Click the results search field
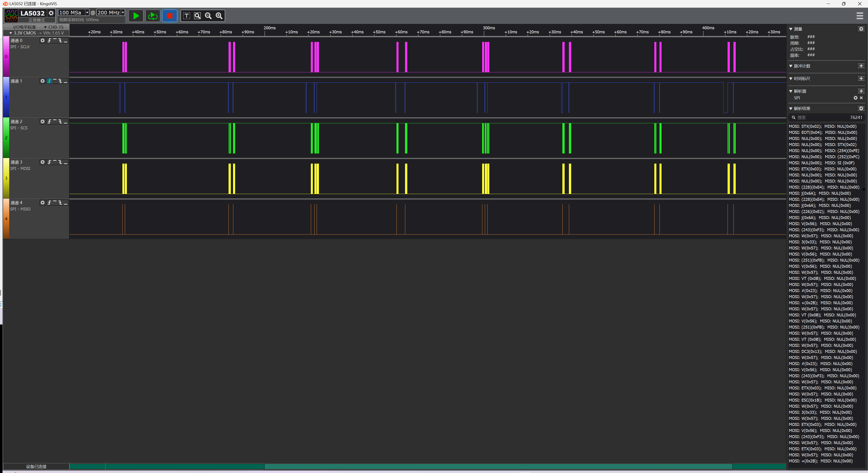 pos(826,118)
